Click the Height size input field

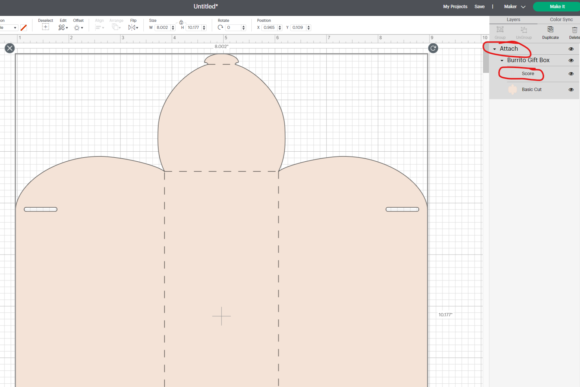click(x=193, y=27)
